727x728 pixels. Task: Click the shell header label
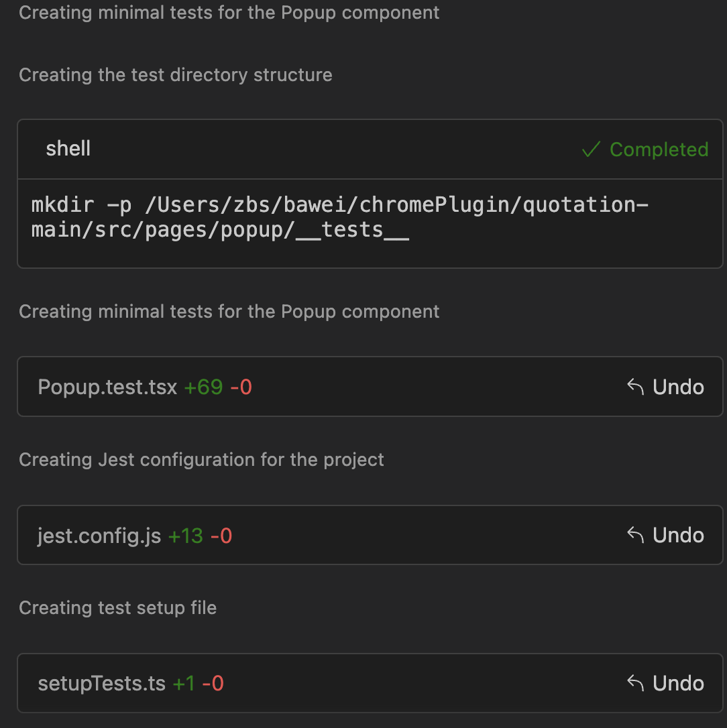tap(68, 149)
